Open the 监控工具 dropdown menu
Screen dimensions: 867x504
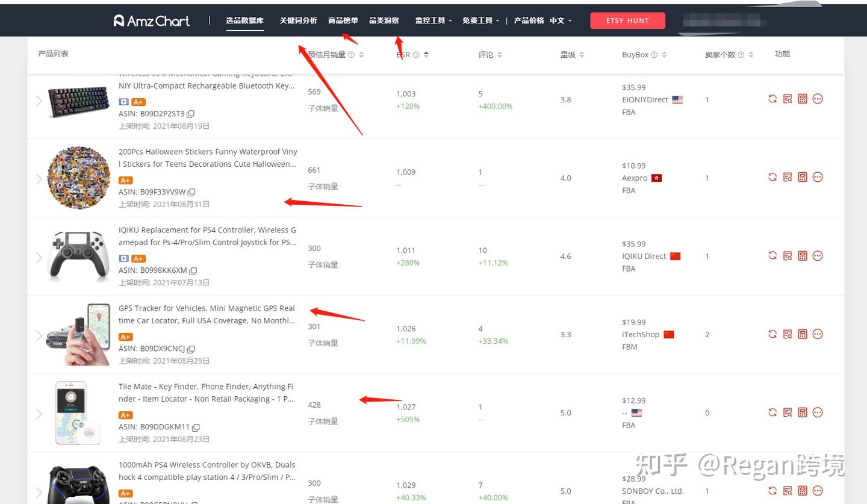click(433, 20)
